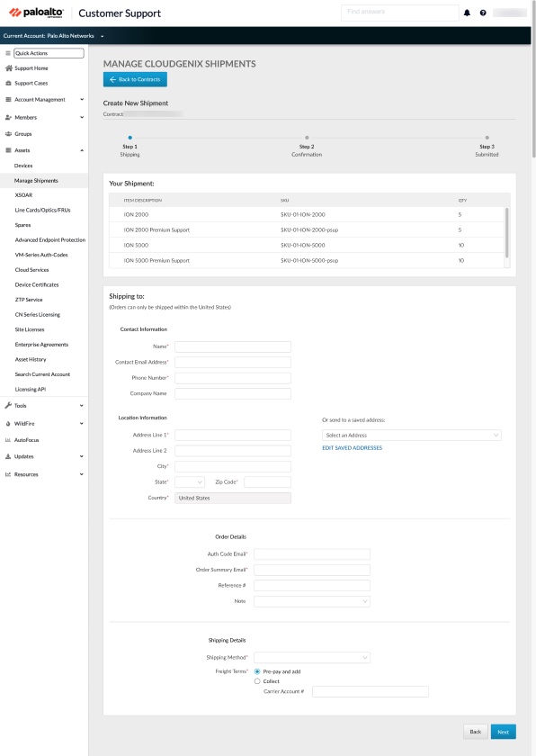The width and height of the screenshot is (536, 756).
Task: Open the Shipping Method dropdown
Action: pos(312,657)
